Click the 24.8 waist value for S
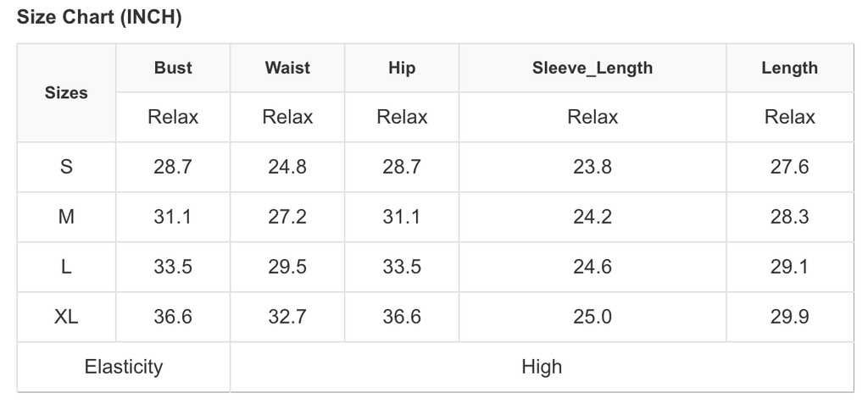868x404 pixels. (x=287, y=167)
